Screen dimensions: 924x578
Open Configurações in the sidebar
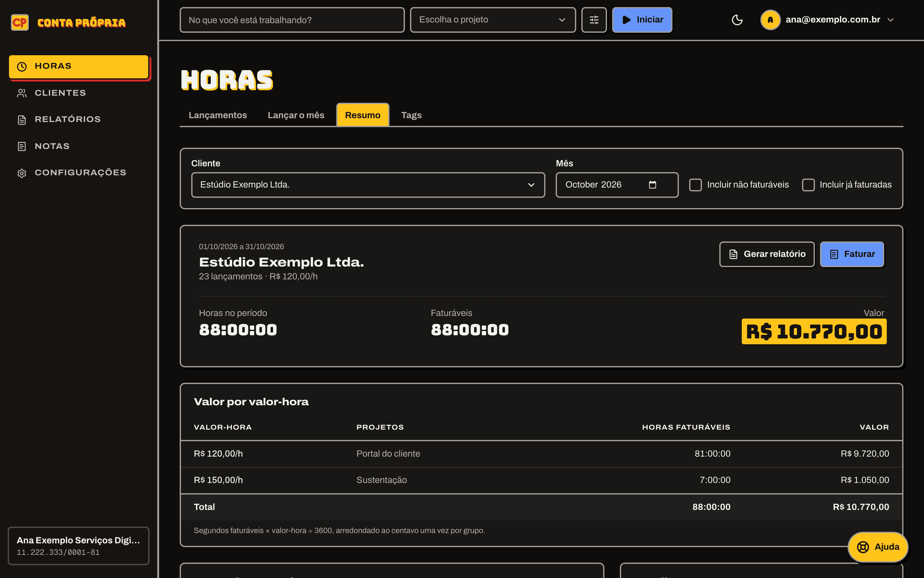click(x=79, y=173)
